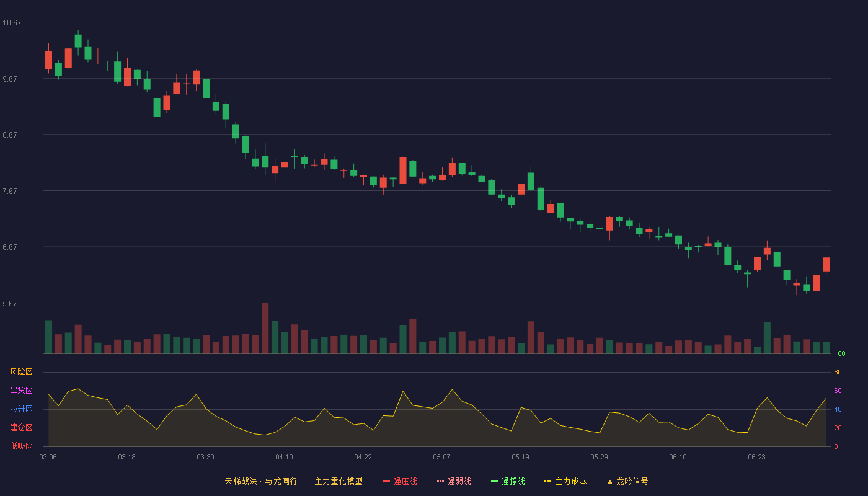Click the 03-18 date label

point(126,457)
